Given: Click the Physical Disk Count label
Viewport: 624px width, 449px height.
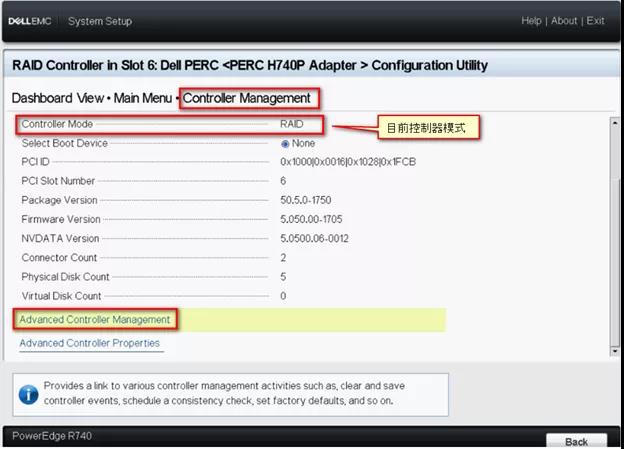Looking at the screenshot, I should [65, 277].
